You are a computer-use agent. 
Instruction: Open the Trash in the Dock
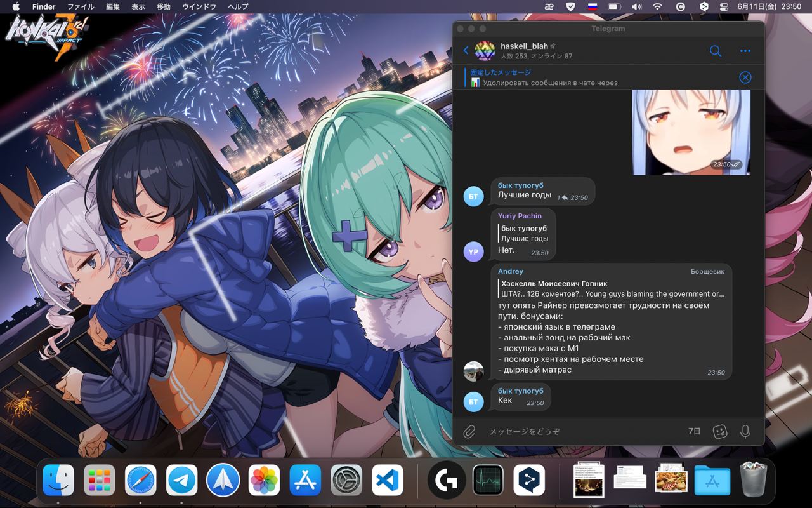[x=753, y=480]
